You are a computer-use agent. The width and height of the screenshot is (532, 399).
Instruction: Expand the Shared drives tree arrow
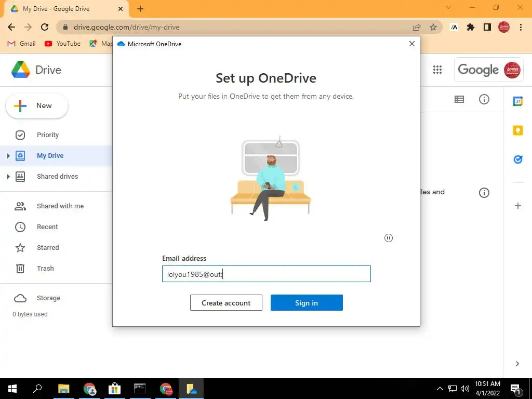tap(8, 177)
